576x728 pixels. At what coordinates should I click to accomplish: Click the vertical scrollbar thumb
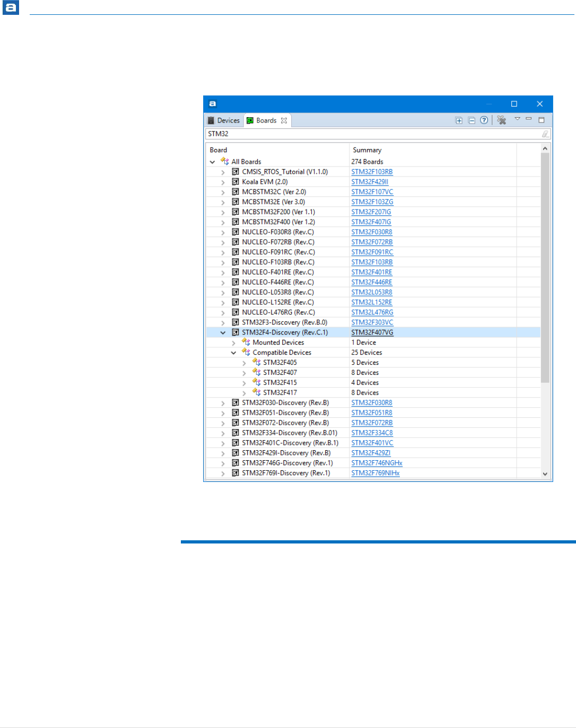tap(545, 268)
